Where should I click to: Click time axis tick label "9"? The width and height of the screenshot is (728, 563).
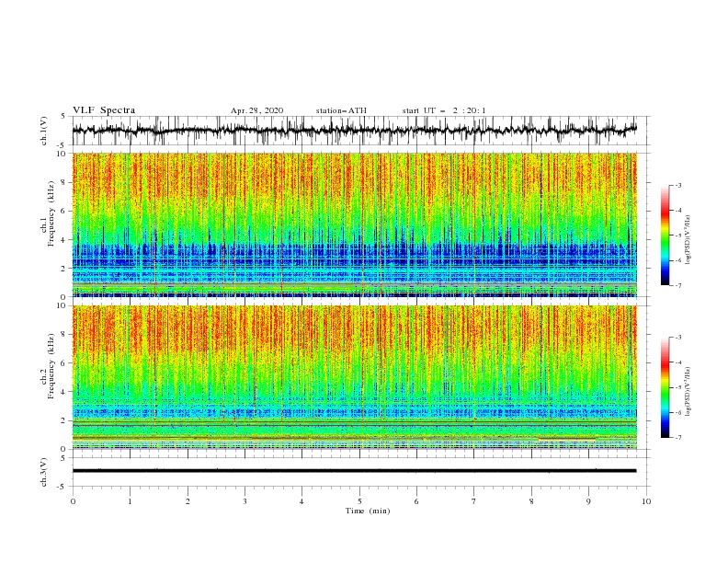588,501
